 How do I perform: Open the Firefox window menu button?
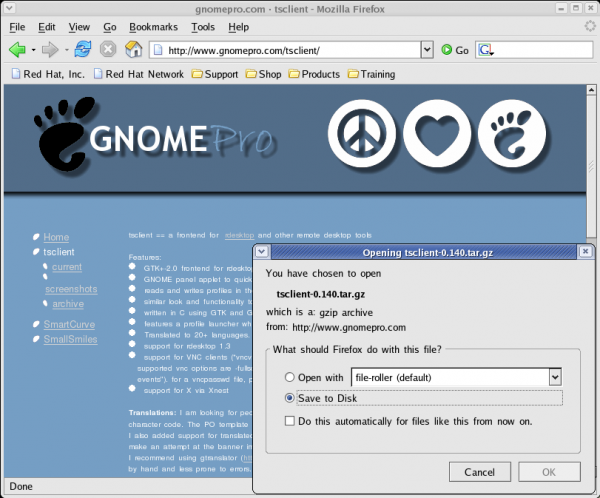click(x=8, y=8)
